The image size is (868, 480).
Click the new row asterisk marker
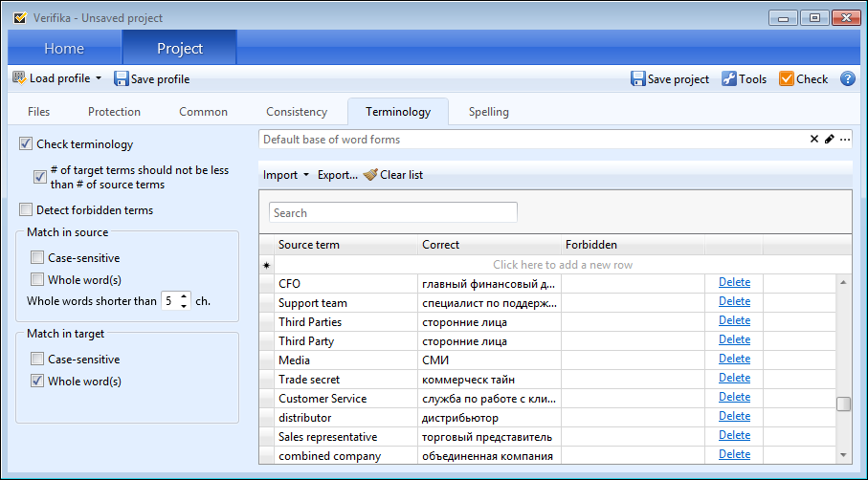(x=266, y=266)
